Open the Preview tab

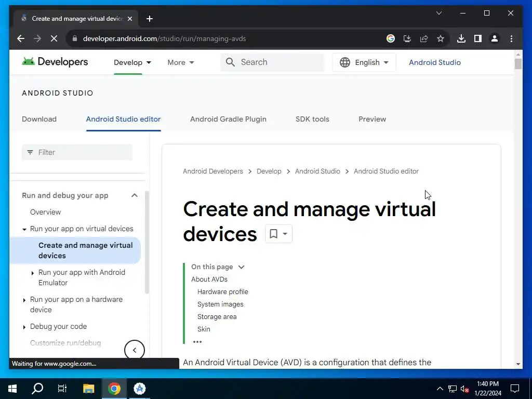pos(372,119)
